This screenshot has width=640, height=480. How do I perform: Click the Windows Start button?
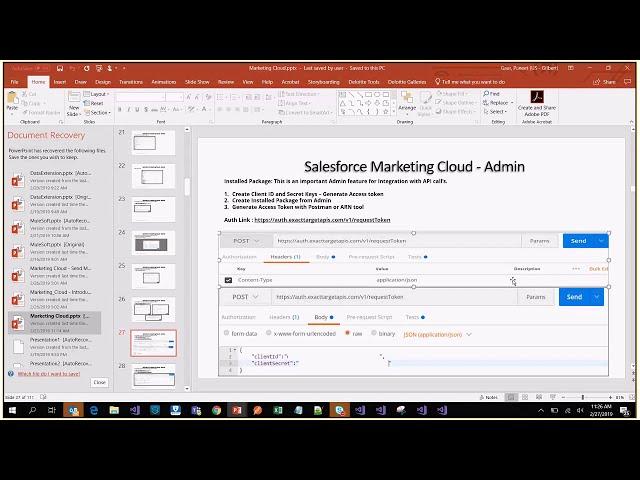point(12,410)
